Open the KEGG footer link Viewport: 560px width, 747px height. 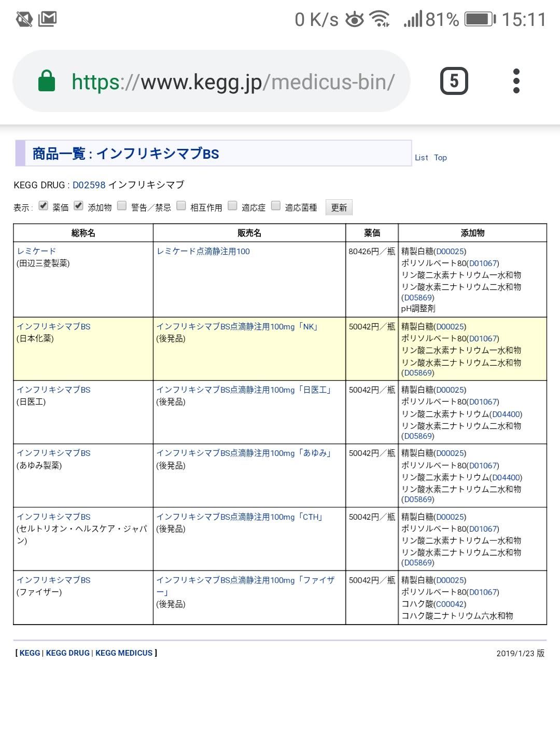[30, 653]
